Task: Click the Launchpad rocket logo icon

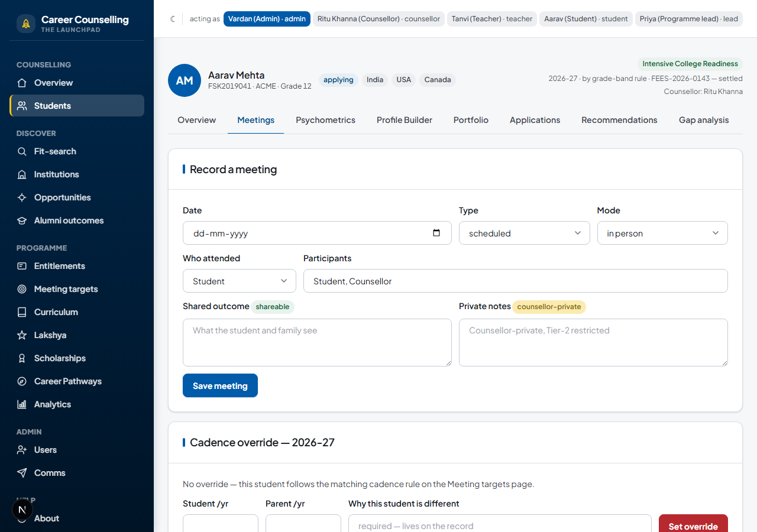Action: [25, 24]
